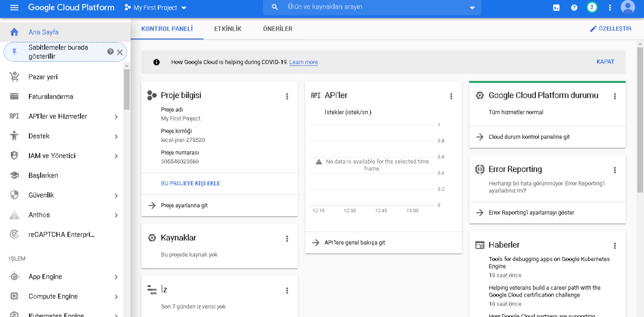Expand IAM ve Yönetici submenu chevron

point(116,156)
